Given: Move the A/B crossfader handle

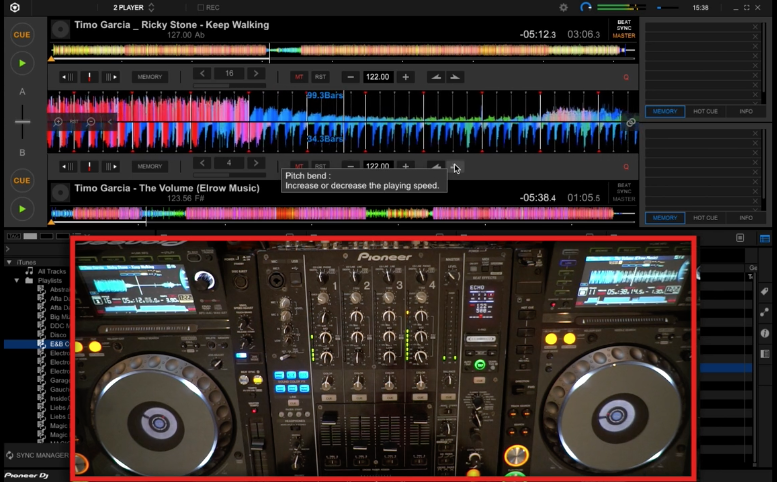Looking at the screenshot, I should tap(22, 121).
